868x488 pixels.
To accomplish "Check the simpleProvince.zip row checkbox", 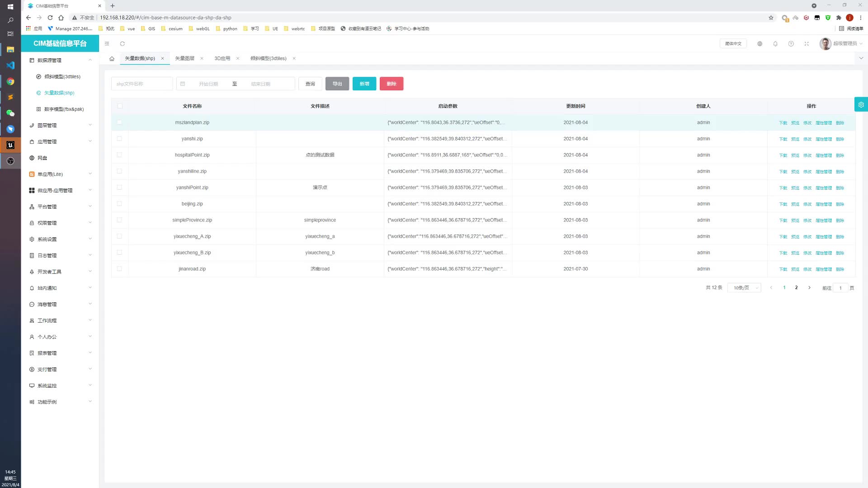I will point(119,220).
